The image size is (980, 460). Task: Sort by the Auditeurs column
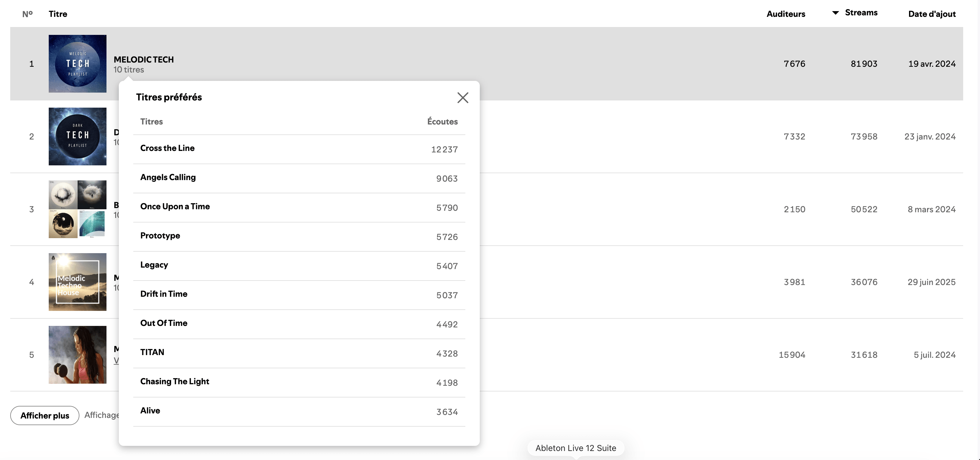click(x=786, y=14)
